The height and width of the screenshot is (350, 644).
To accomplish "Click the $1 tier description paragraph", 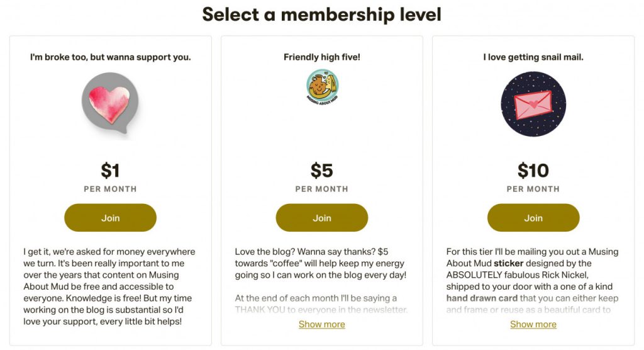I will pos(110,286).
